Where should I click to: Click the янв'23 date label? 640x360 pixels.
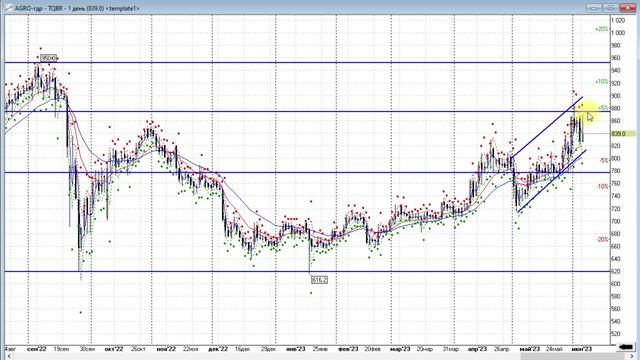pyautogui.click(x=296, y=349)
